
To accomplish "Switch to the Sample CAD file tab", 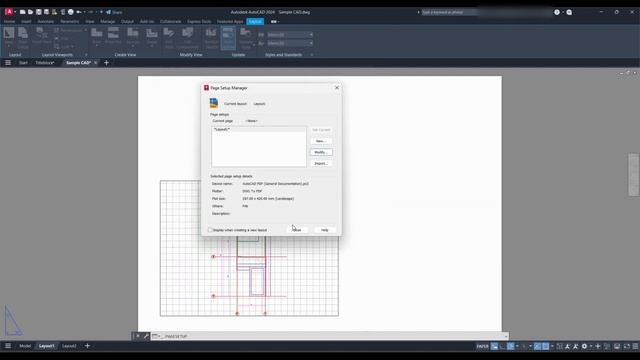I will tap(78, 63).
